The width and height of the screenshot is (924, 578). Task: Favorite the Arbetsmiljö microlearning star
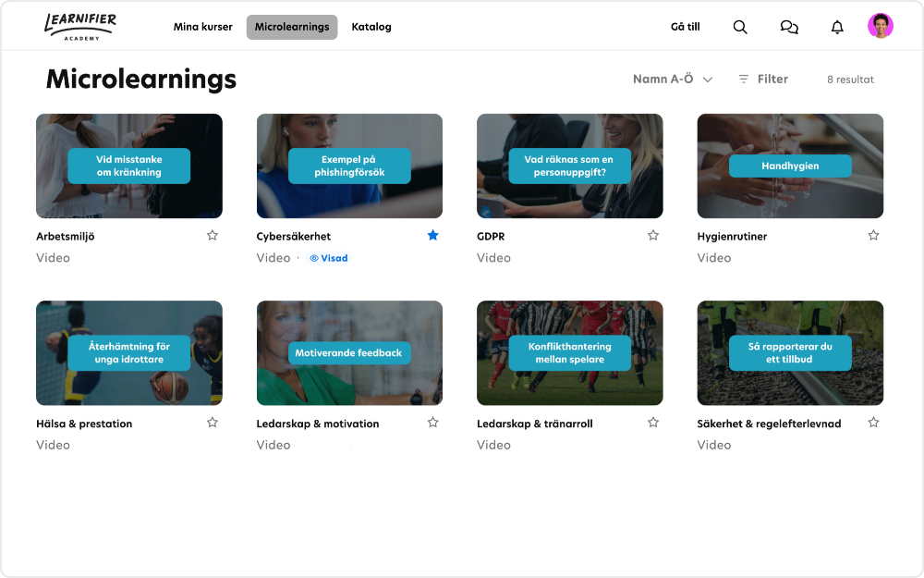tap(213, 235)
